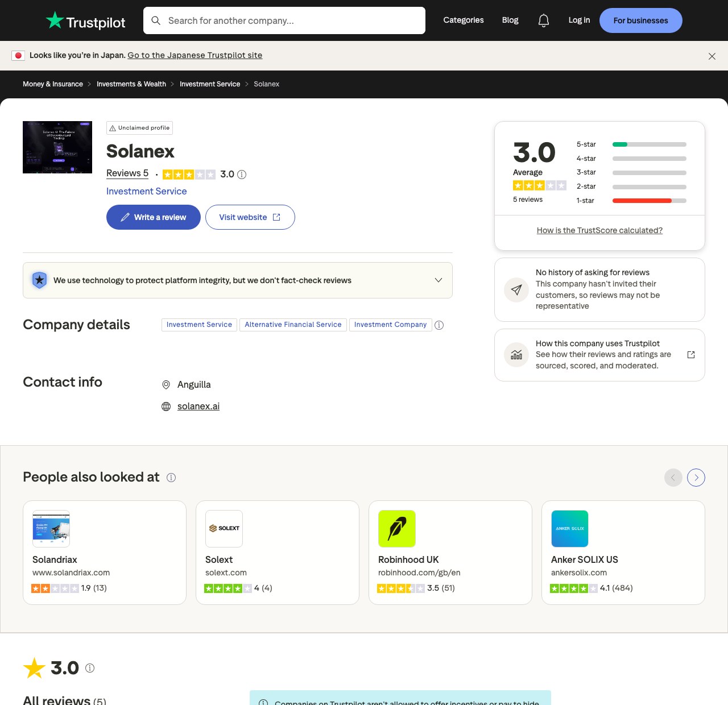Click the search magnifier icon
Screen dimensions: 728x705
click(x=156, y=20)
